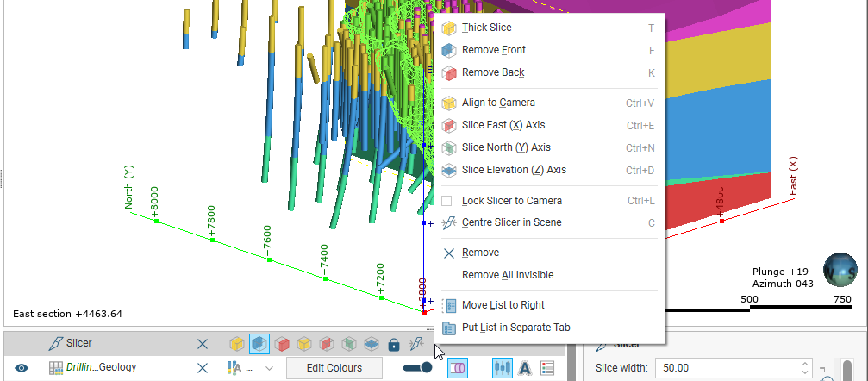Click Thick Slice in context menu
The height and width of the screenshot is (381, 868).
(x=486, y=28)
